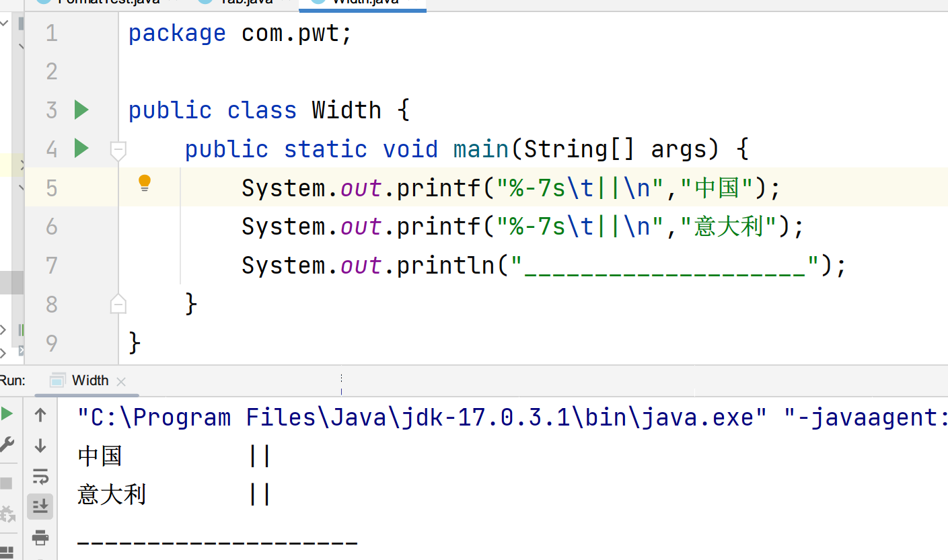Toggle scroll to end of console
This screenshot has width=948, height=560.
(40, 506)
